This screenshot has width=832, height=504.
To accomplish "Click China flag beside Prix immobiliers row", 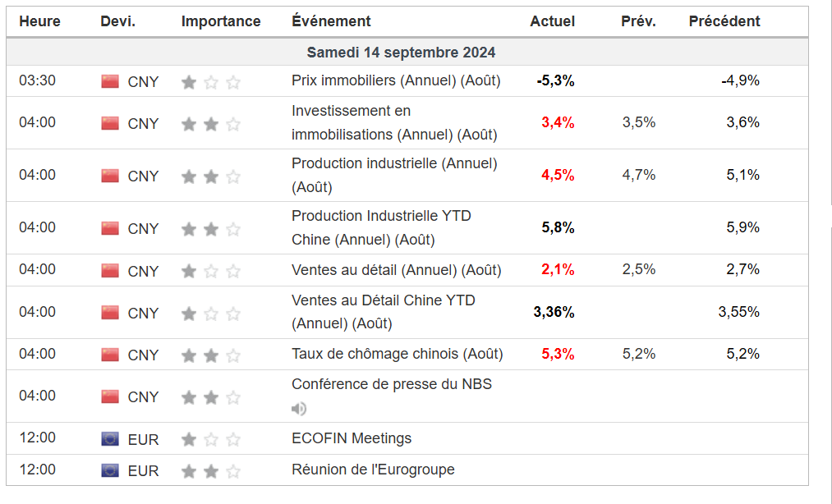I will [110, 81].
